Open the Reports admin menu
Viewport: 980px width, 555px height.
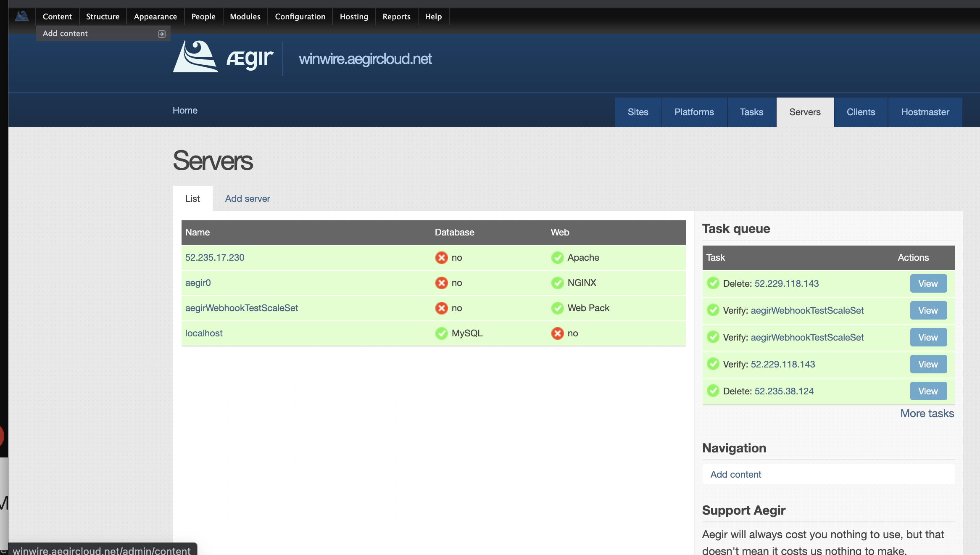point(397,16)
